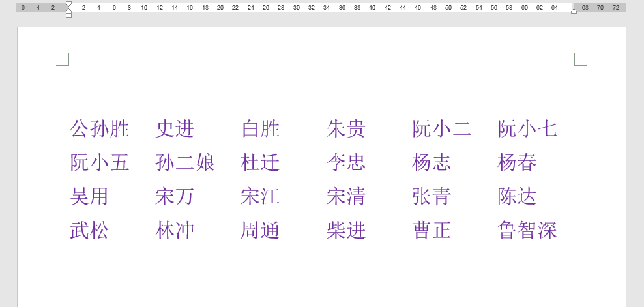Click the name 周通
The width and height of the screenshot is (644, 307).
click(260, 229)
